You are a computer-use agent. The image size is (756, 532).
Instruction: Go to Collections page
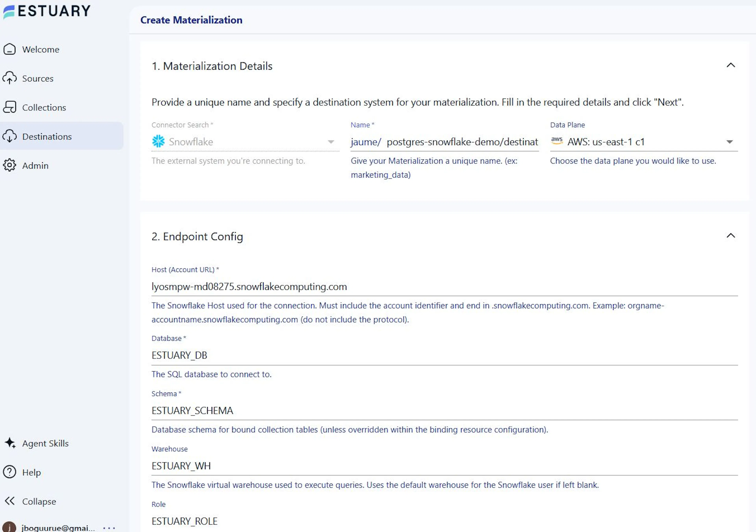pos(62,107)
